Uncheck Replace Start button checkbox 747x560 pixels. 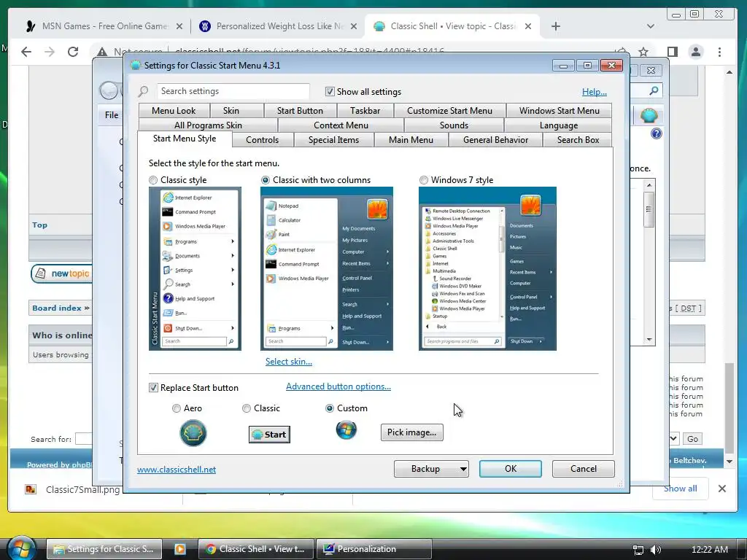(153, 388)
